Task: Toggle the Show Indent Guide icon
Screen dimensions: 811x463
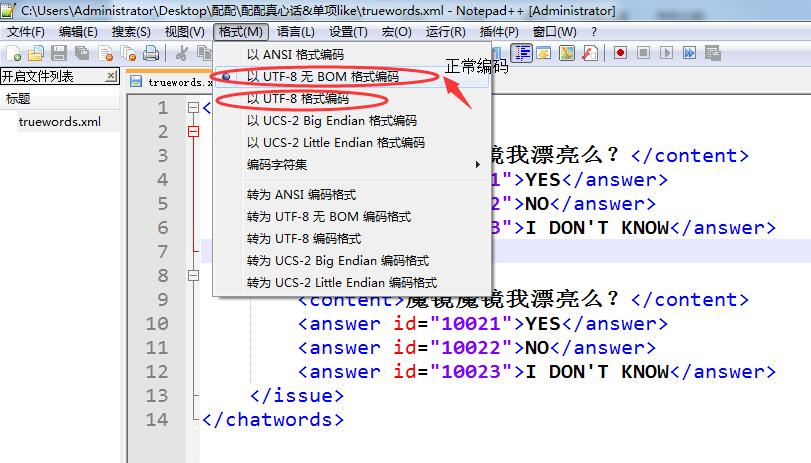Action: (x=522, y=53)
